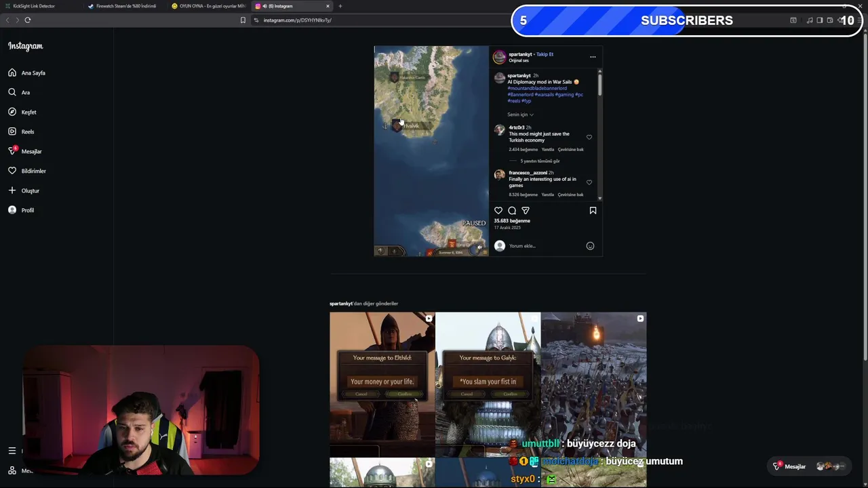This screenshot has width=868, height=488.
Task: Click site info icon beside the URL
Action: 256,20
